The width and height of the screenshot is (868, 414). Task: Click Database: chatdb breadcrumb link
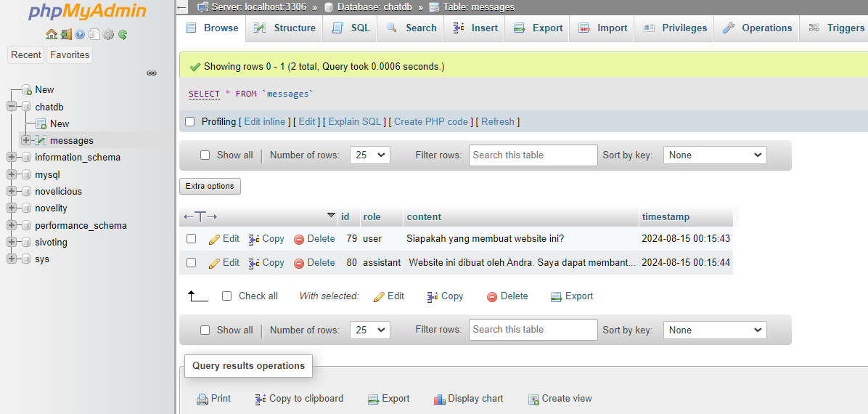(374, 7)
